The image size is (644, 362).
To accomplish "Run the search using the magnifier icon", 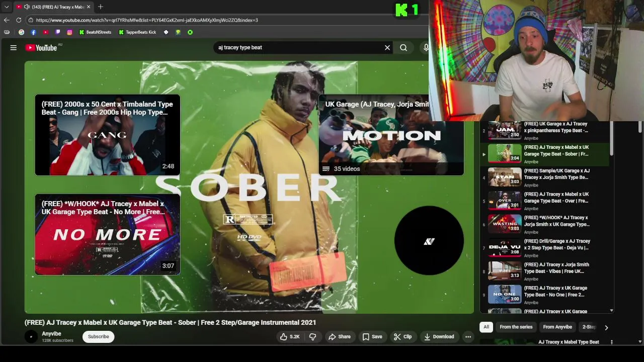I will point(404,47).
